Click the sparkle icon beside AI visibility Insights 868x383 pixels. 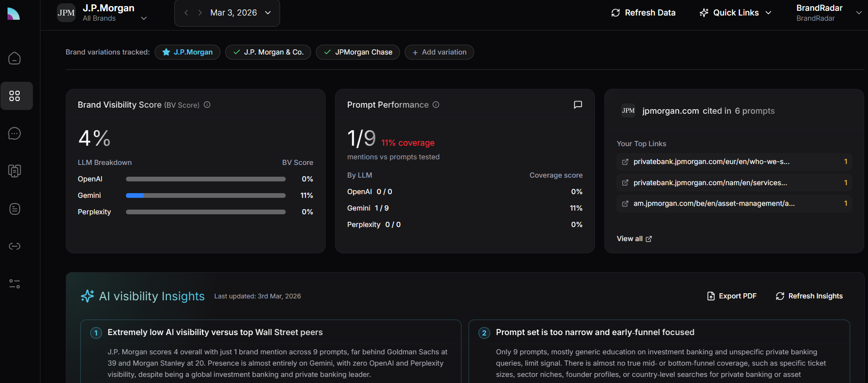[87, 296]
